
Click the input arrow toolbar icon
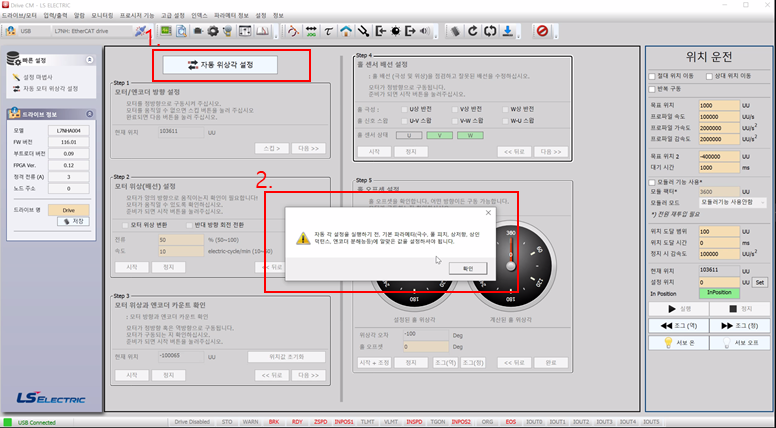click(380, 31)
